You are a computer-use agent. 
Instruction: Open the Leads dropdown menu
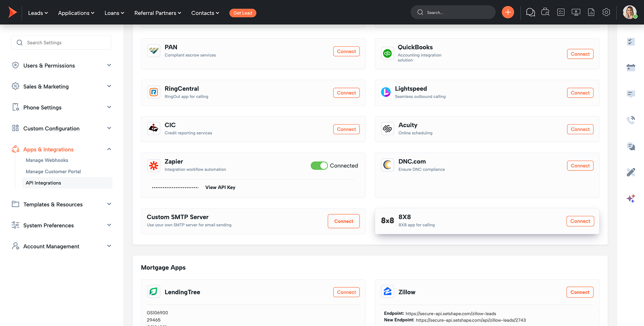point(38,13)
